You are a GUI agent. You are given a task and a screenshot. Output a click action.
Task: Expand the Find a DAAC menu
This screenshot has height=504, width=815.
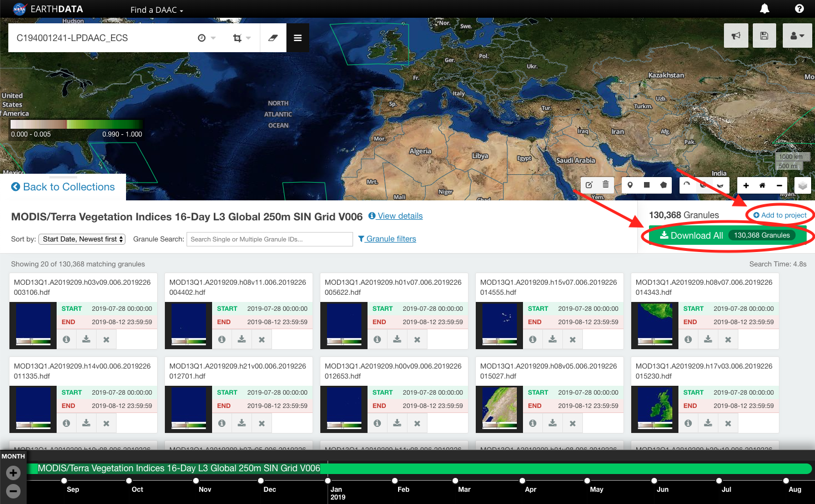coord(157,9)
